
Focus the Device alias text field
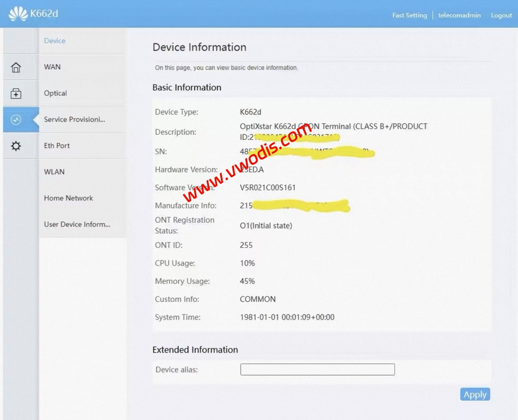tap(317, 369)
